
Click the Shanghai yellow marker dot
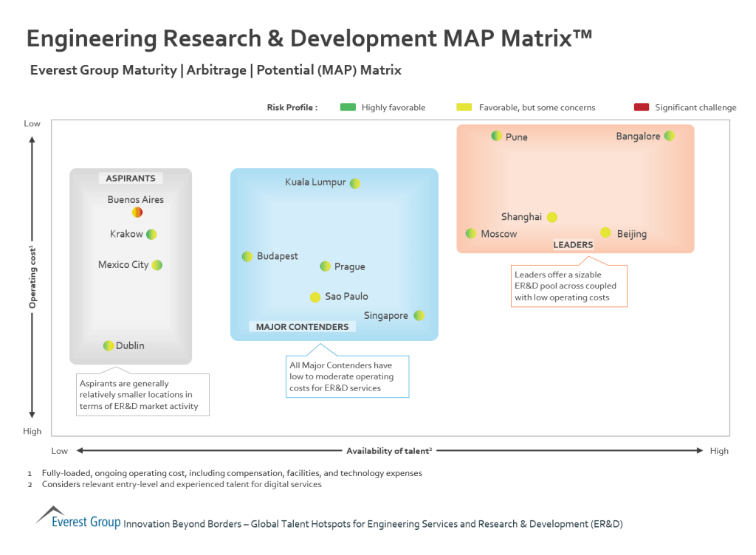tap(552, 217)
